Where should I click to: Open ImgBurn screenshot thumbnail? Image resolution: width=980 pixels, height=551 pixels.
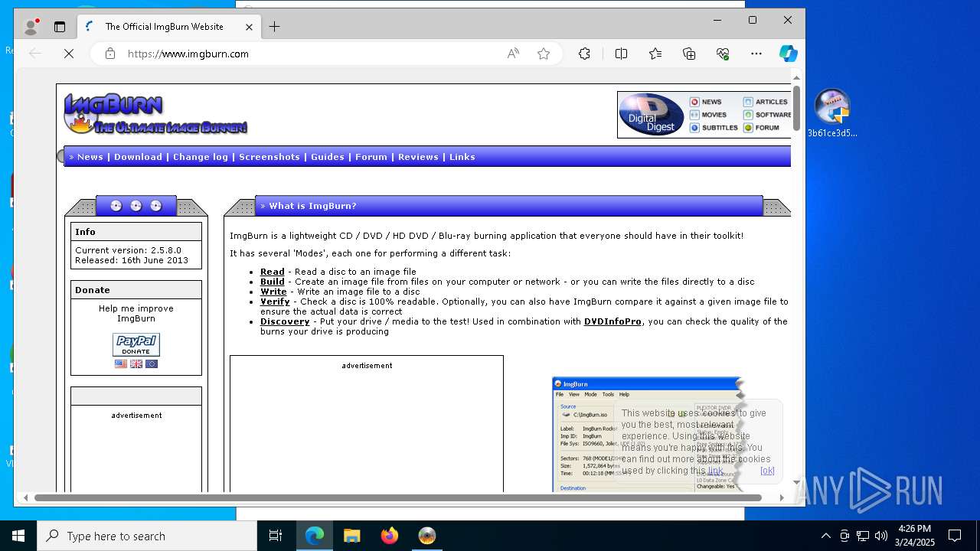point(648,434)
